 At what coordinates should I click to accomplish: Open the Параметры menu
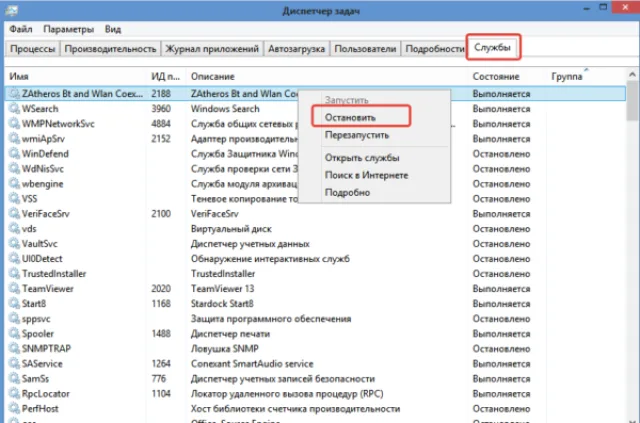[x=69, y=29]
